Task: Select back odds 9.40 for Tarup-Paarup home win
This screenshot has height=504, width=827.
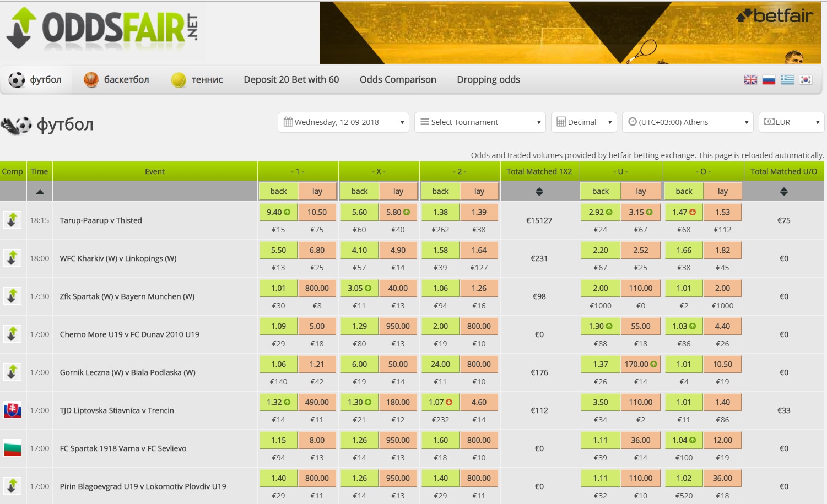Action: tap(278, 212)
